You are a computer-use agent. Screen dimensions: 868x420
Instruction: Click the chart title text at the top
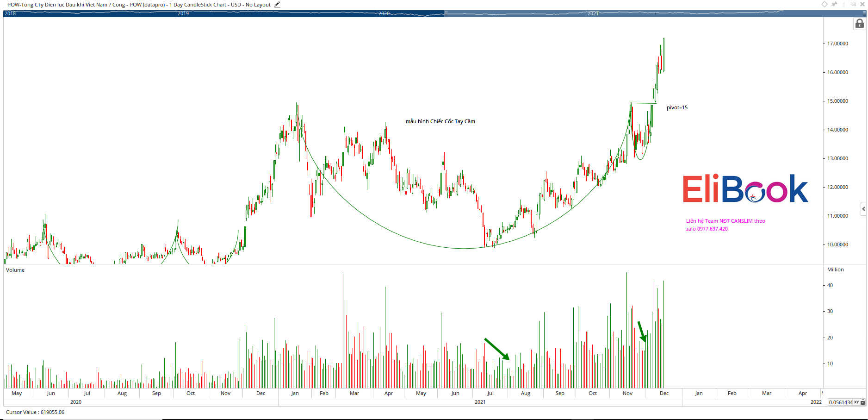click(139, 5)
